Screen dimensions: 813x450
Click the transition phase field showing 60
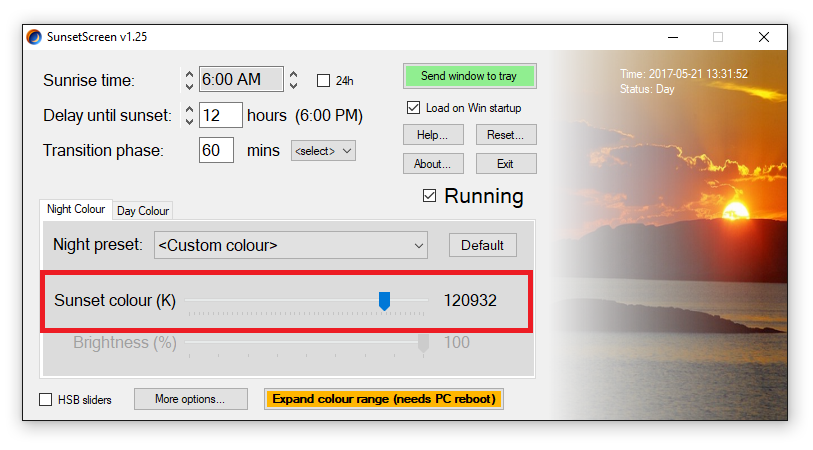click(216, 150)
